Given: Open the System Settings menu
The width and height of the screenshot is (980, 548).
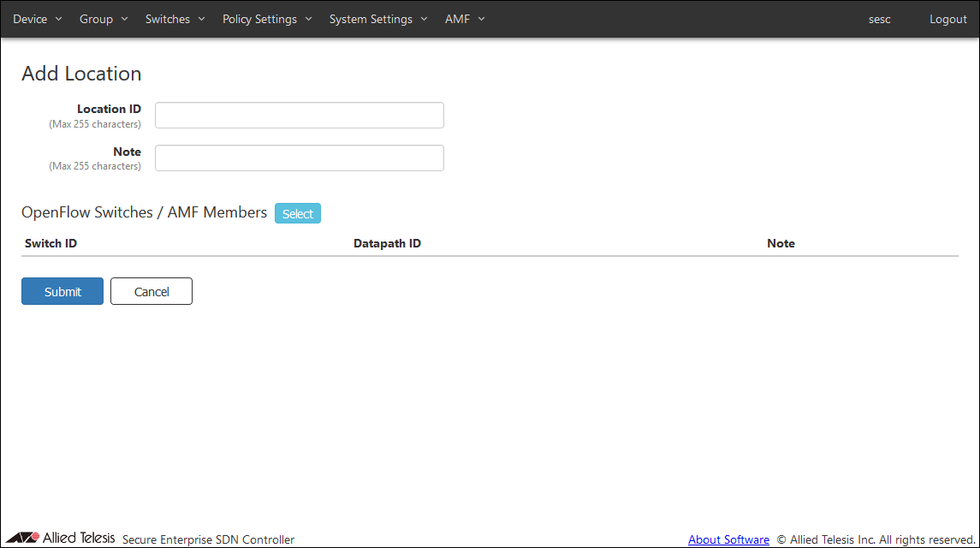Looking at the screenshot, I should pos(378,19).
